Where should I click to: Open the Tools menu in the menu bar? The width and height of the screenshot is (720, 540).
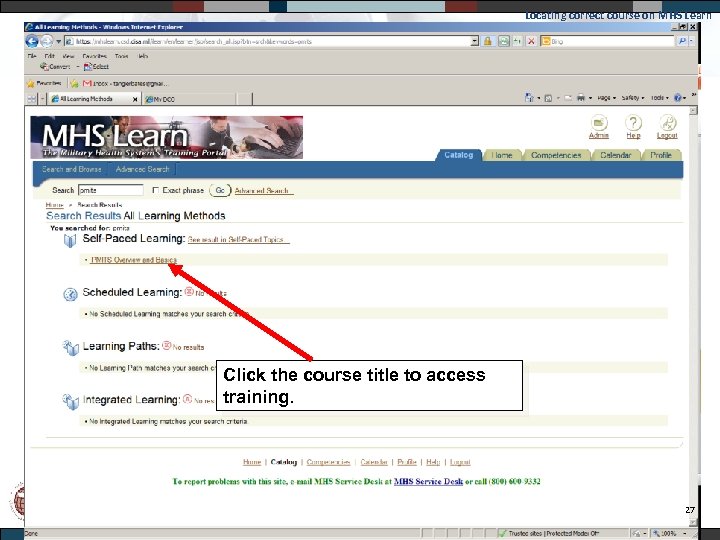122,56
